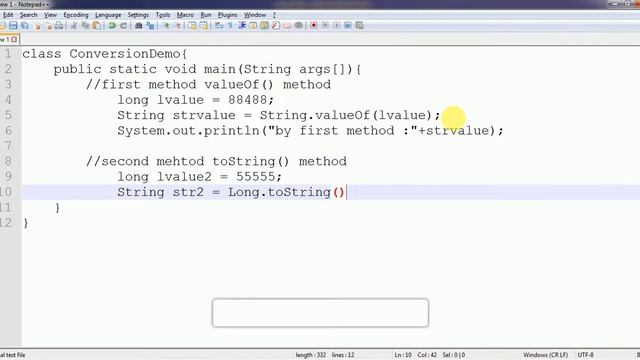The image size is (640, 360).
Task: Click the Playback macro icon
Action: tap(336, 26)
